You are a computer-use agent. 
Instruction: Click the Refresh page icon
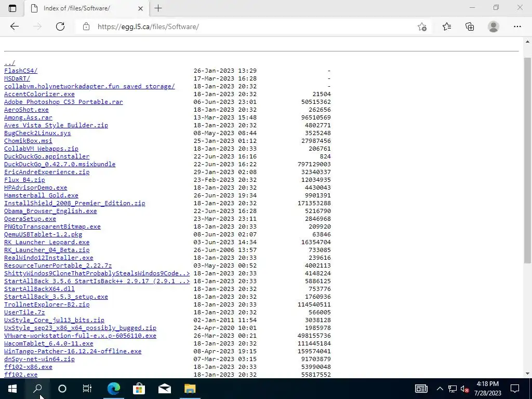pyautogui.click(x=60, y=26)
